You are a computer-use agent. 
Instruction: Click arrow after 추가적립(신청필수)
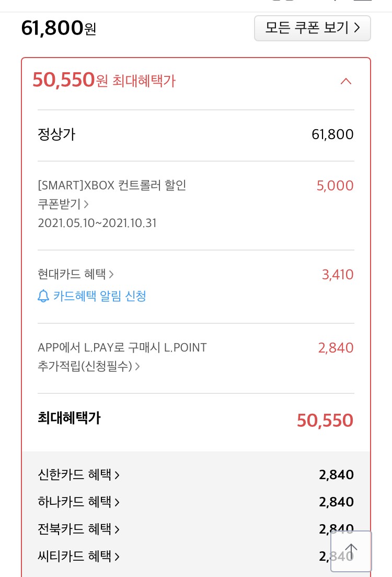coord(137,366)
